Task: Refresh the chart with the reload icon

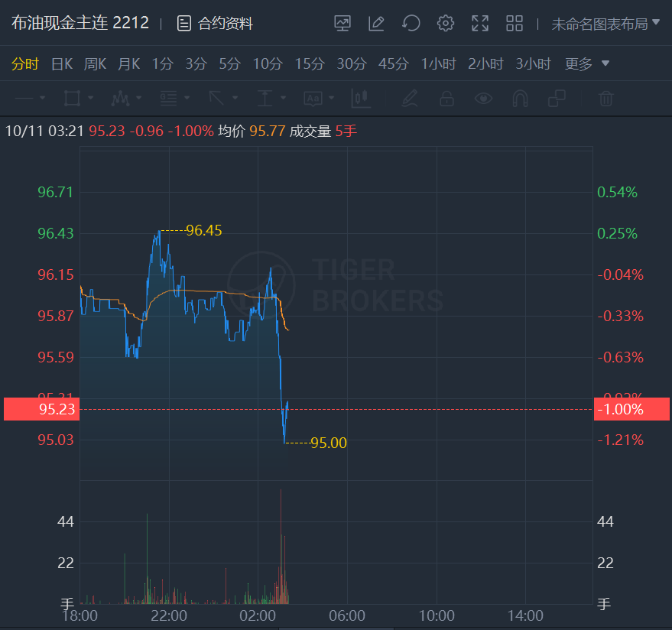Action: point(411,23)
